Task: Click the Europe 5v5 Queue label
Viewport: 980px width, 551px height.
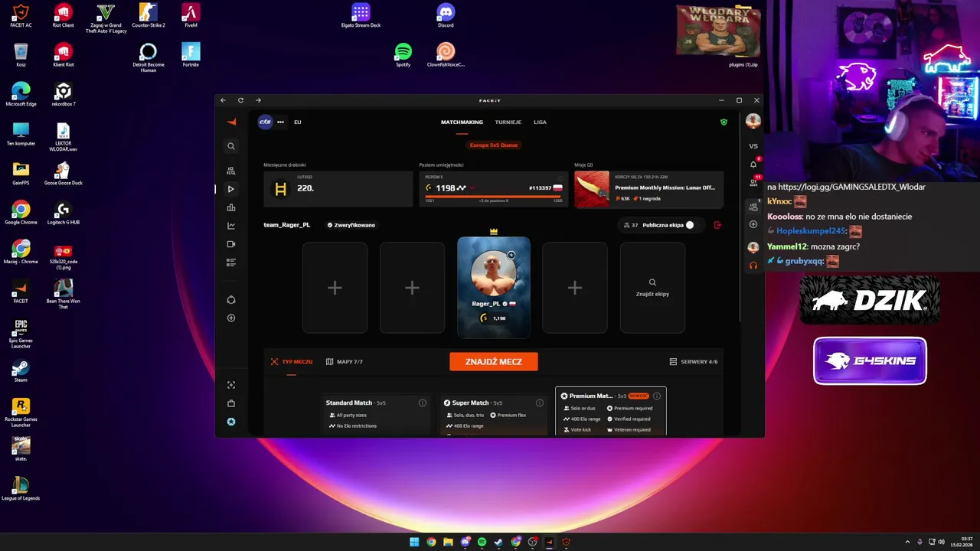Action: (494, 145)
